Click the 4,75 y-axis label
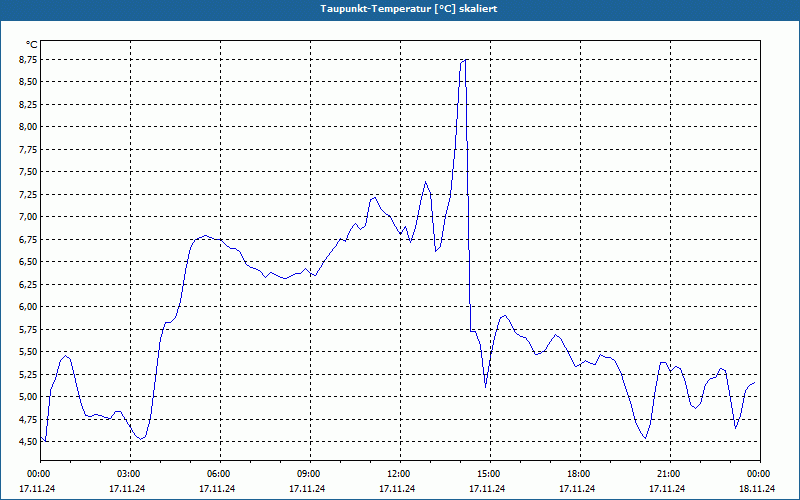Screen dimensions: 800x500 [x=29, y=419]
